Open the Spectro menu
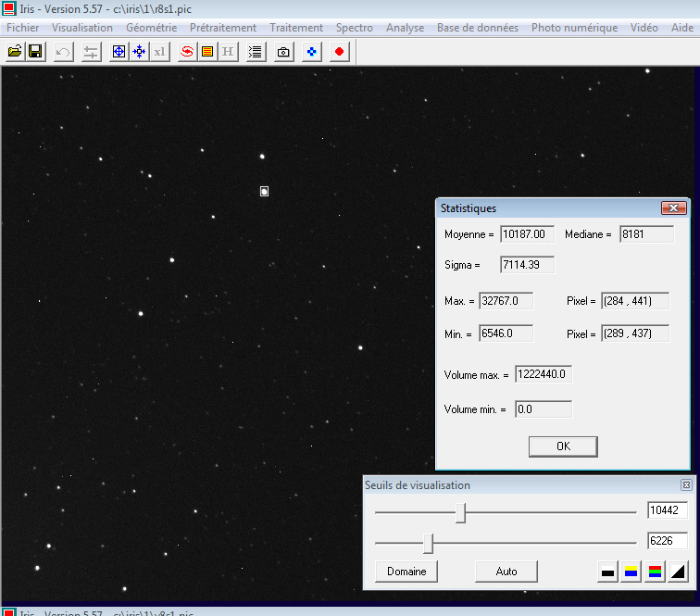The width and height of the screenshot is (700, 616). (355, 28)
